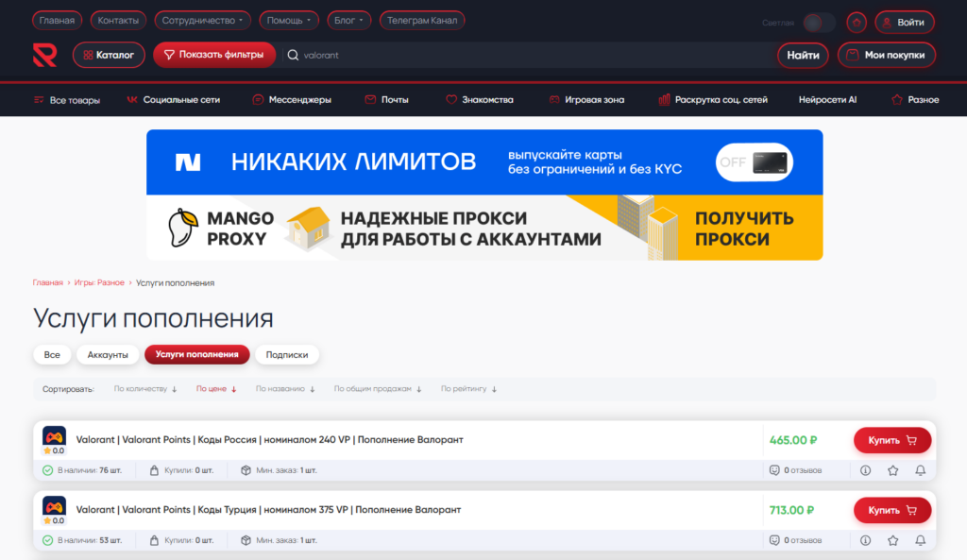967x560 pixels.
Task: Click the 713.00 ₽ price
Action: (792, 511)
